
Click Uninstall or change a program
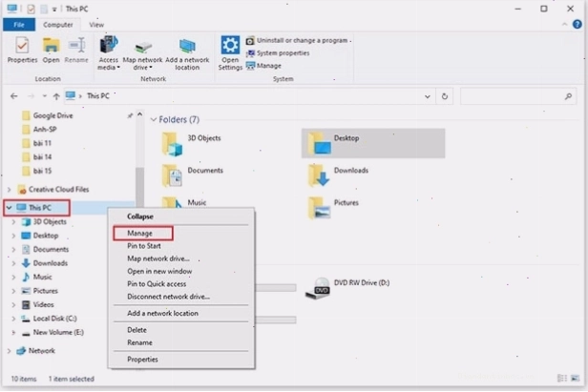click(x=297, y=40)
